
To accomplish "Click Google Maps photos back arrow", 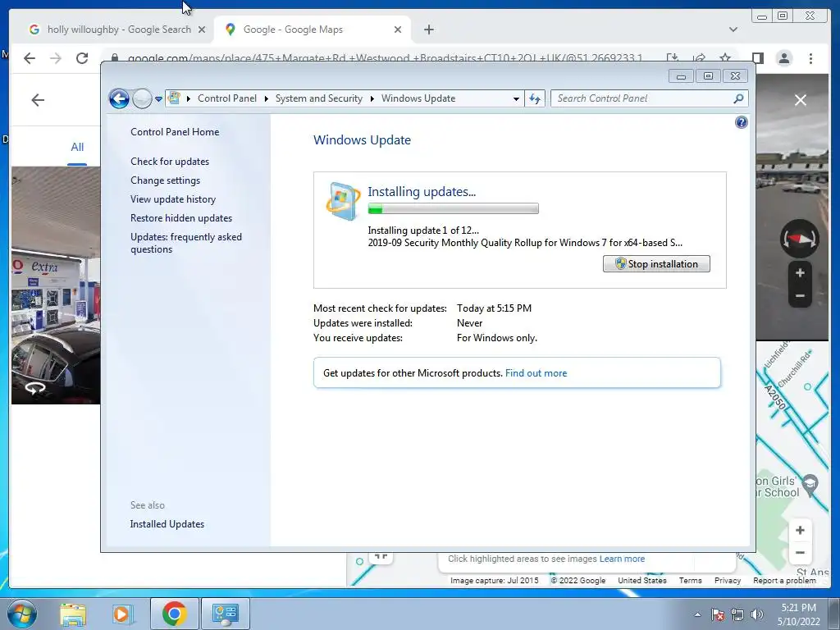I will click(38, 100).
